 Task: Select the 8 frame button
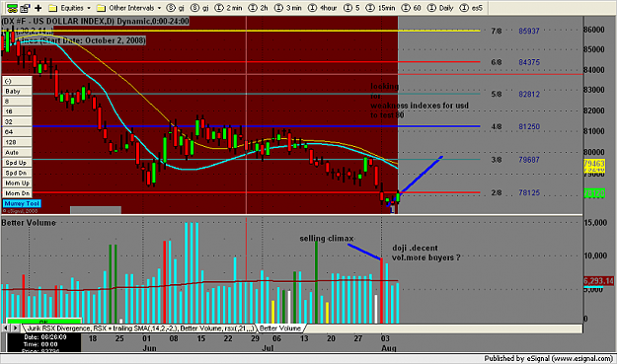17,102
